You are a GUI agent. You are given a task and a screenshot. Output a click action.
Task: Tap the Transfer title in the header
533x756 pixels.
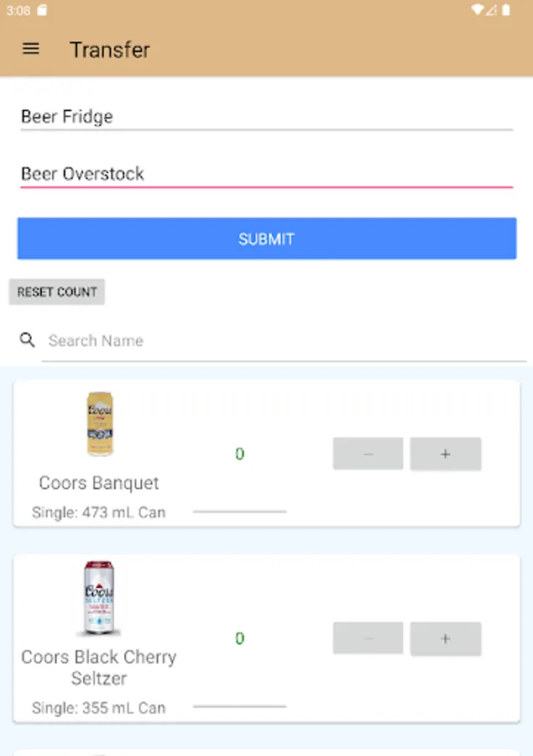tap(110, 50)
